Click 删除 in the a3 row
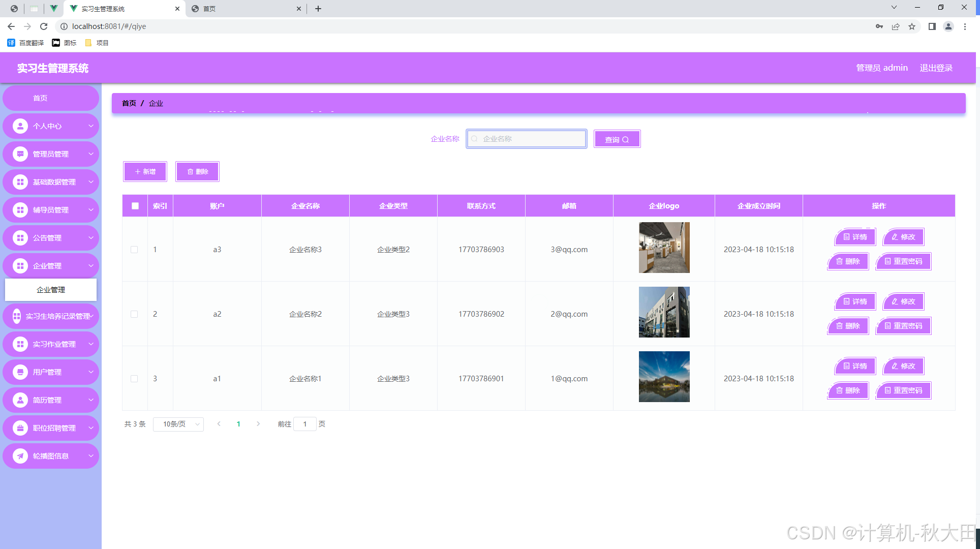Image resolution: width=980 pixels, height=549 pixels. point(848,261)
